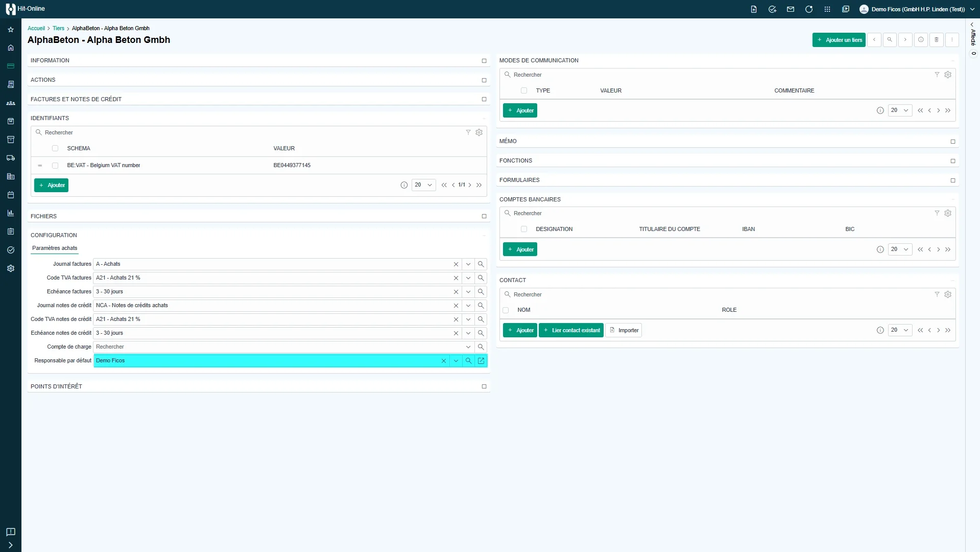Expand the ACTIONS section
This screenshot has height=552, width=980.
point(484,80)
